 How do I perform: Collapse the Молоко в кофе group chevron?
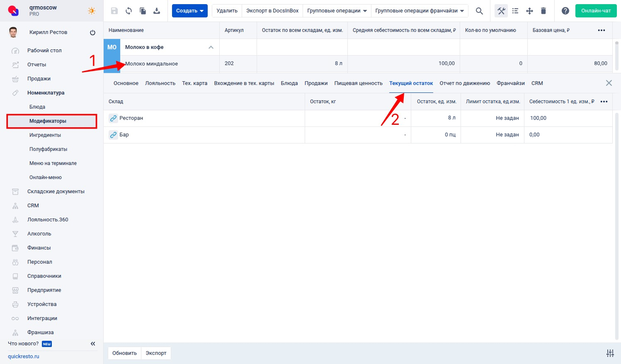click(x=211, y=47)
